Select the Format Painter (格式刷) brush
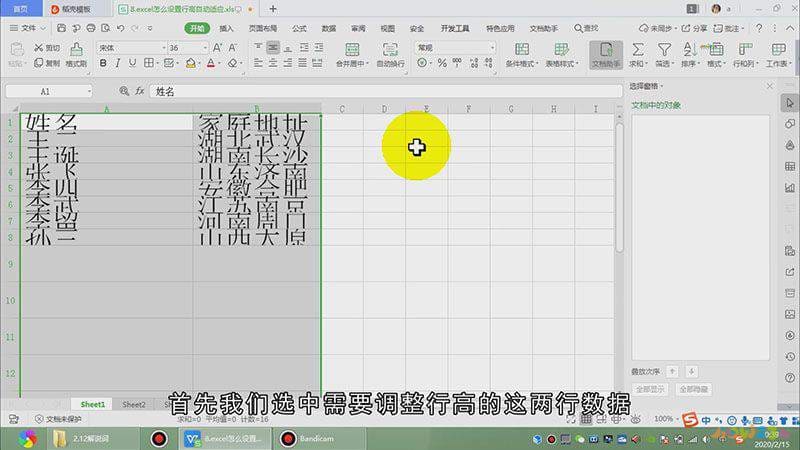This screenshot has height=450, width=800. 76,50
